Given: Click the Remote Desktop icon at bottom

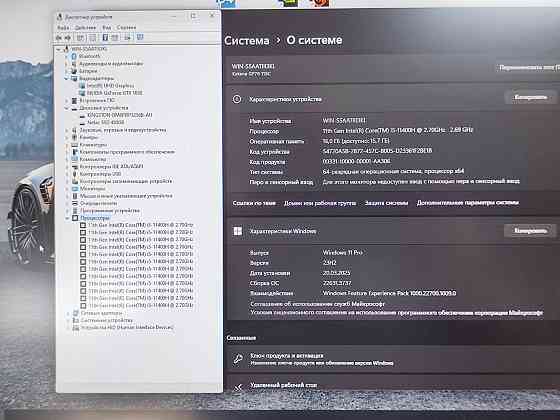Looking at the screenshot, I should click(x=238, y=387).
